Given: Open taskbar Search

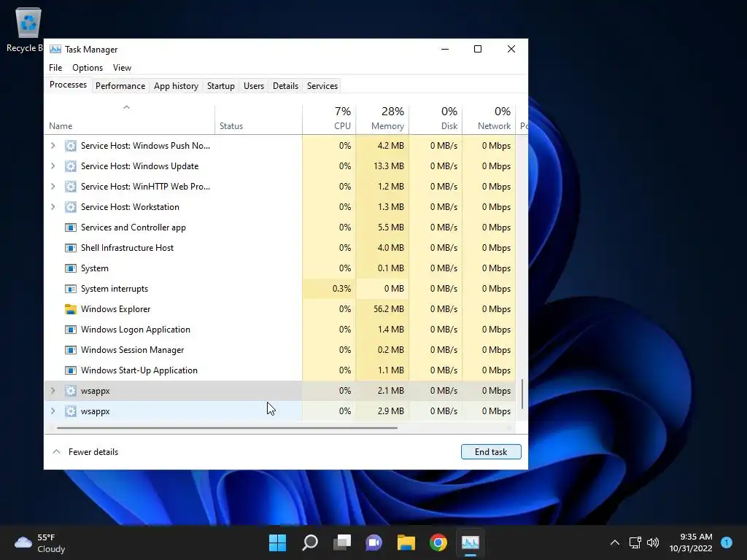Looking at the screenshot, I should (309, 542).
